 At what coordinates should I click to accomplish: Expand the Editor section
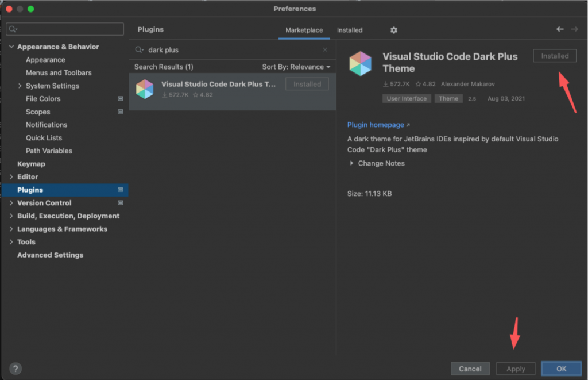pyautogui.click(x=11, y=177)
